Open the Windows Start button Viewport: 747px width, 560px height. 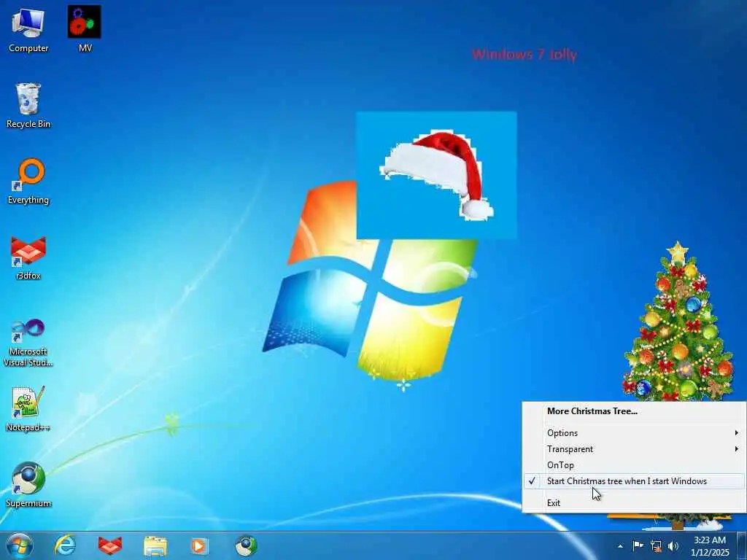pos(20,545)
